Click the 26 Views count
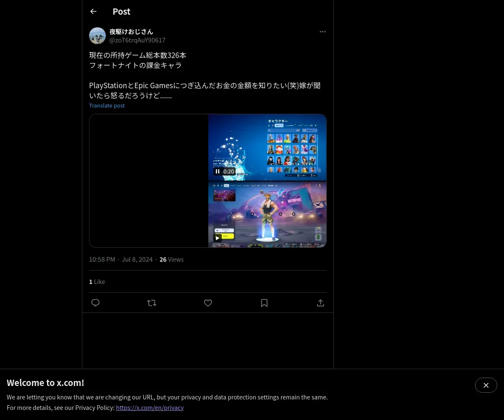Screen dimensions: 504x420 coord(171,260)
